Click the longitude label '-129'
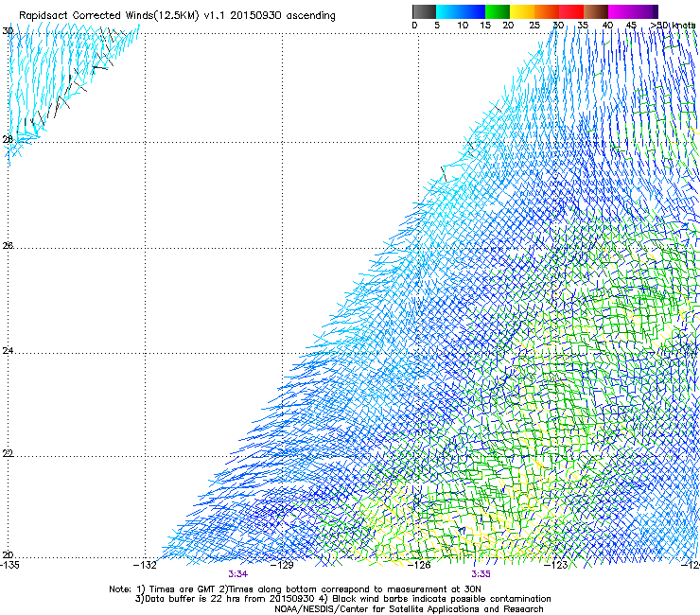Screen dimensions: 700x615 [282, 565]
